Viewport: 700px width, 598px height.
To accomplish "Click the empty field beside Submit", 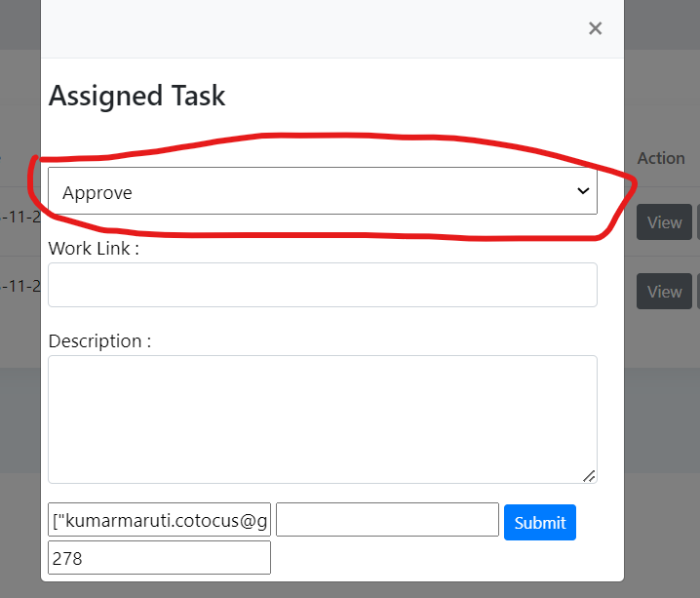I will click(x=387, y=520).
